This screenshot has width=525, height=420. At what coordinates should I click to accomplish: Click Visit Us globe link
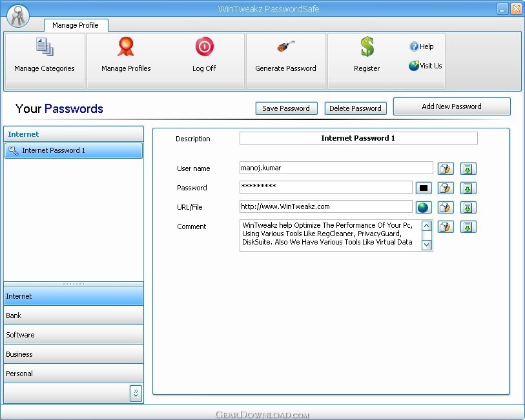[425, 66]
